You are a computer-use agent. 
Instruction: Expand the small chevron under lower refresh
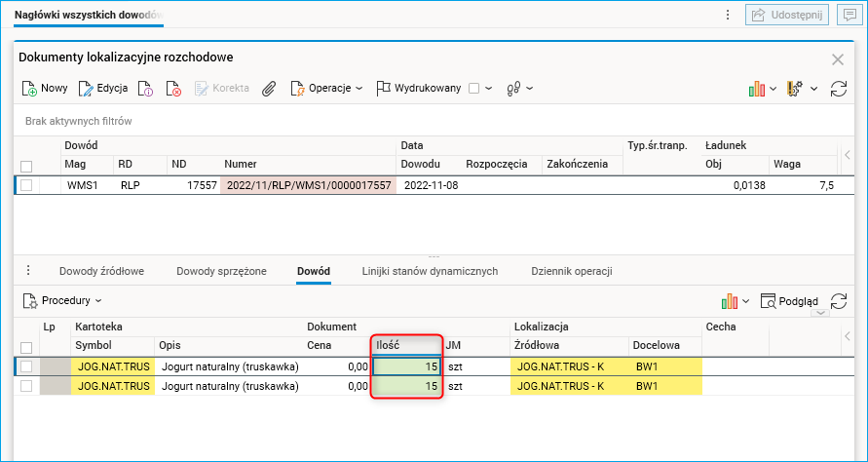point(820,313)
